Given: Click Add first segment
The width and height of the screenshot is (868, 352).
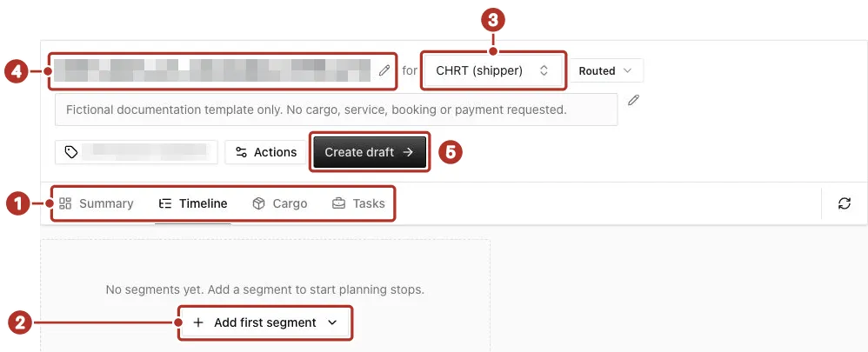Looking at the screenshot, I should [x=265, y=322].
